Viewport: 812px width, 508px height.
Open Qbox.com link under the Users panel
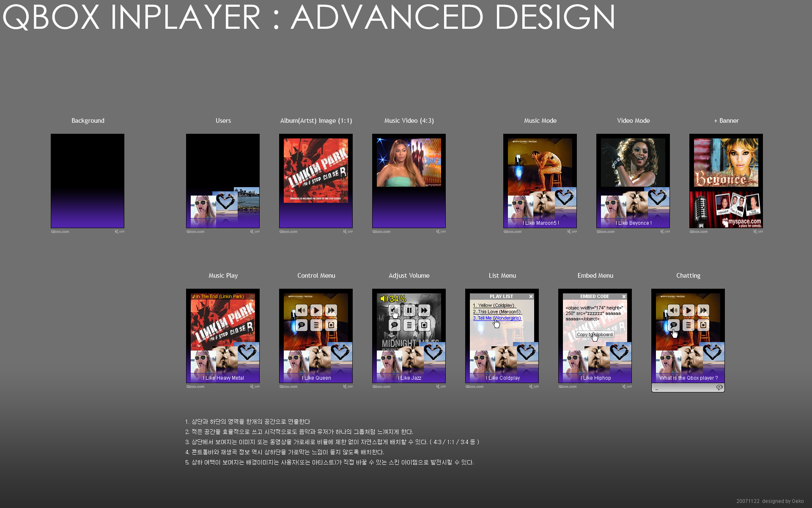195,232
